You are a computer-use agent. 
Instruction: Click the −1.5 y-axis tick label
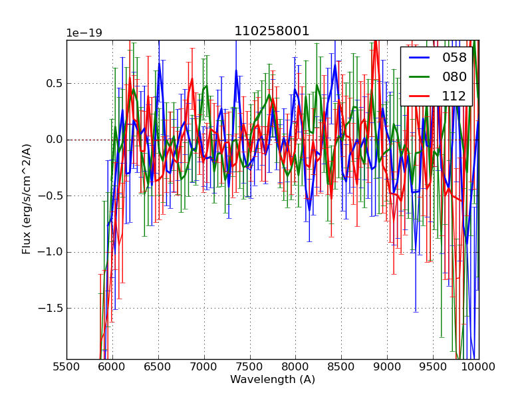pos(50,309)
